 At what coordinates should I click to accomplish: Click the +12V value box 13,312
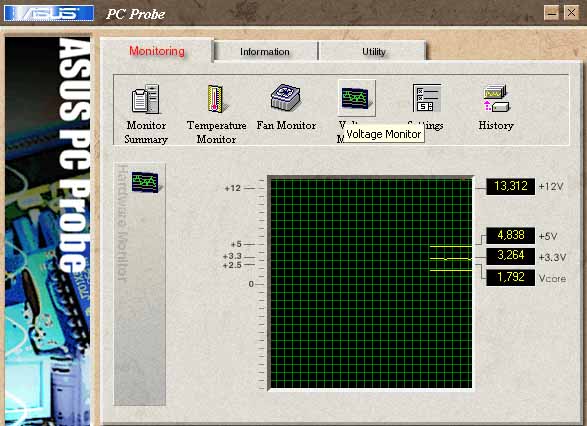(510, 186)
